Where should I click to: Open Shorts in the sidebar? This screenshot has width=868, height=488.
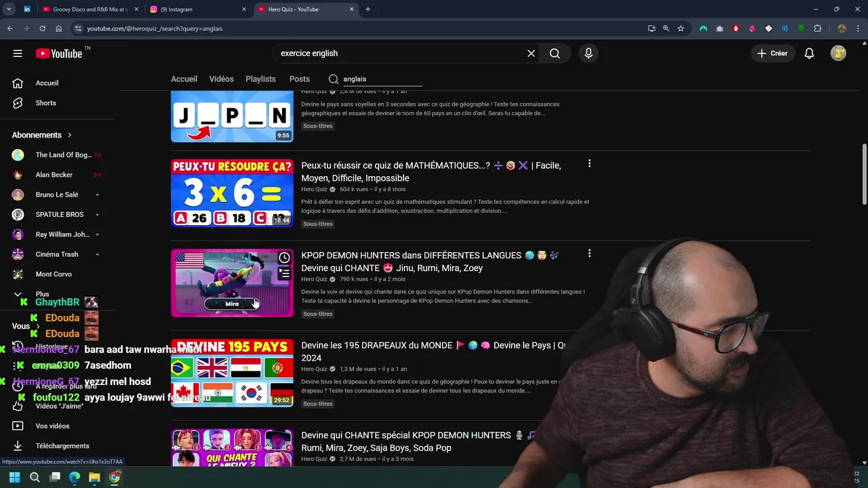47,103
